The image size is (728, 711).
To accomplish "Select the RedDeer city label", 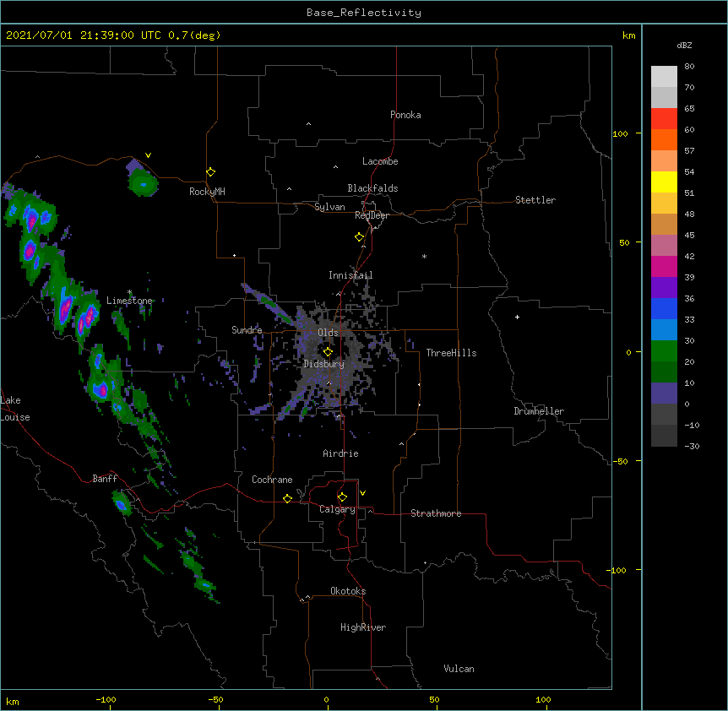I will click(x=372, y=215).
